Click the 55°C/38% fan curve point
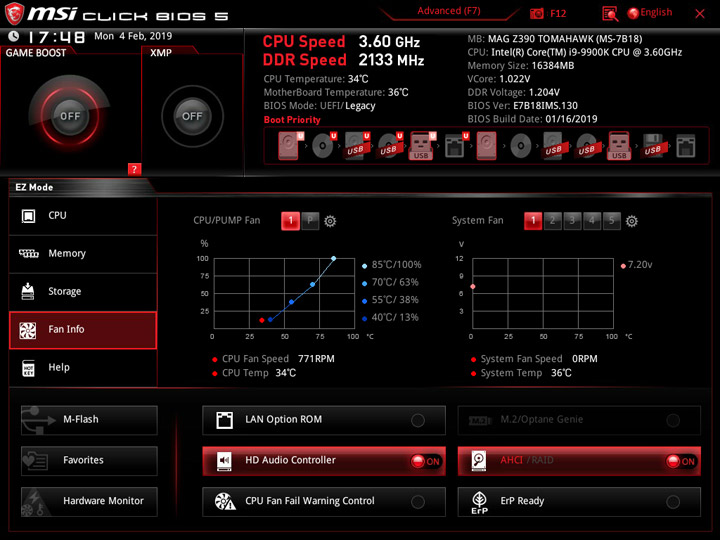720x540 pixels. point(292,302)
